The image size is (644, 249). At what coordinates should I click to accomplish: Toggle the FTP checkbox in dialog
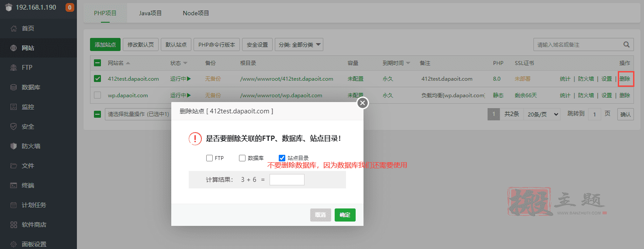click(x=209, y=158)
